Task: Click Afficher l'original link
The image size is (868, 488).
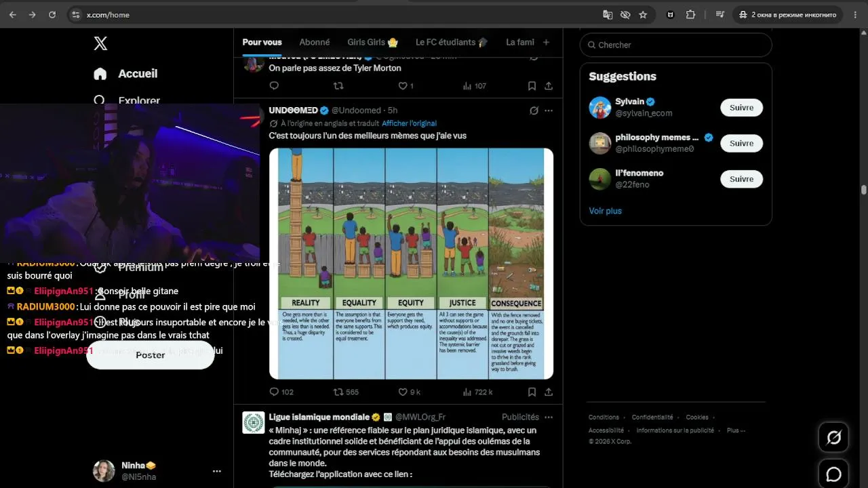Action: coord(409,123)
